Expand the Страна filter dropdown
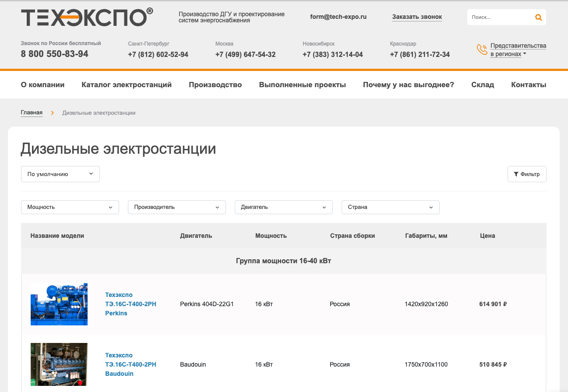 click(391, 207)
